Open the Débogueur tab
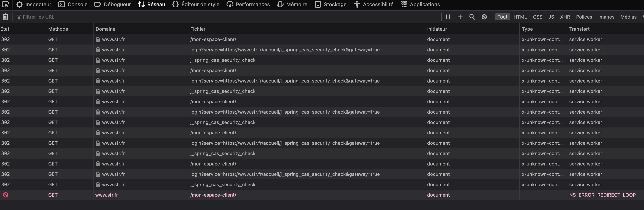 [x=113, y=4]
